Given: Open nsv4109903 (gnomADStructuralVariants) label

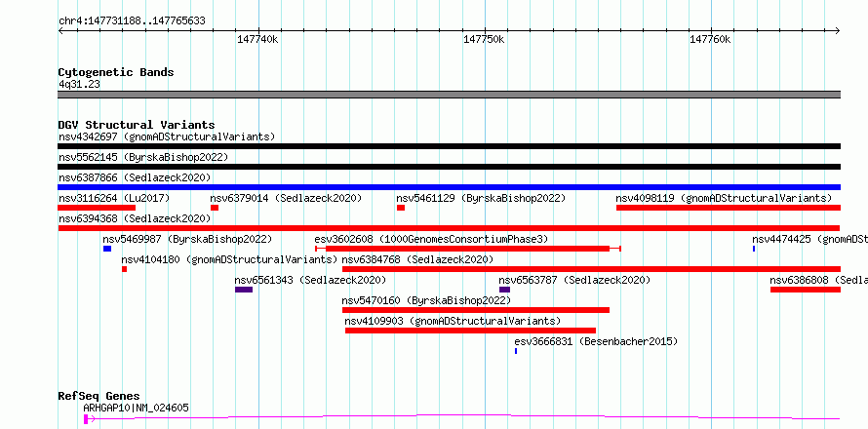Looking at the screenshot, I should pos(453,321).
